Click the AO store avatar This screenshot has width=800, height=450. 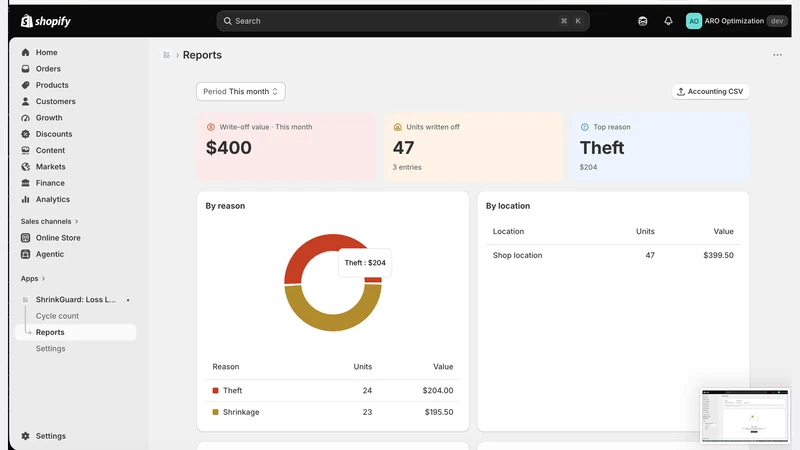pos(694,21)
